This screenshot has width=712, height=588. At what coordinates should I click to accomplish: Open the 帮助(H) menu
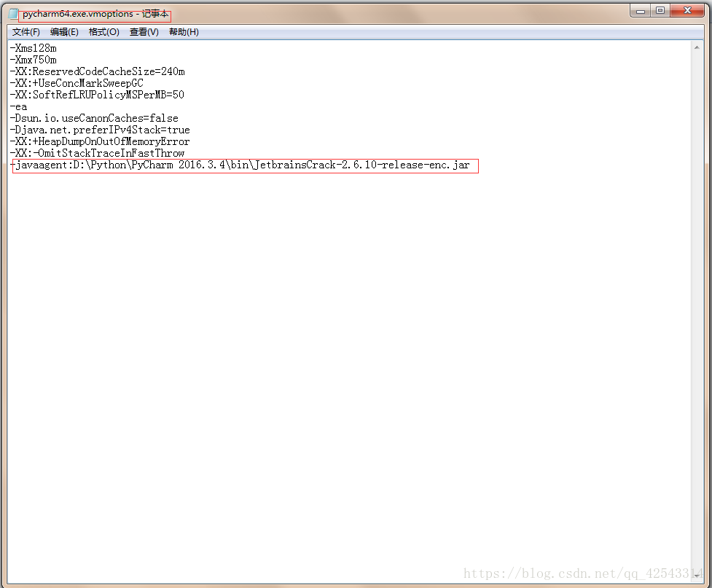click(184, 32)
